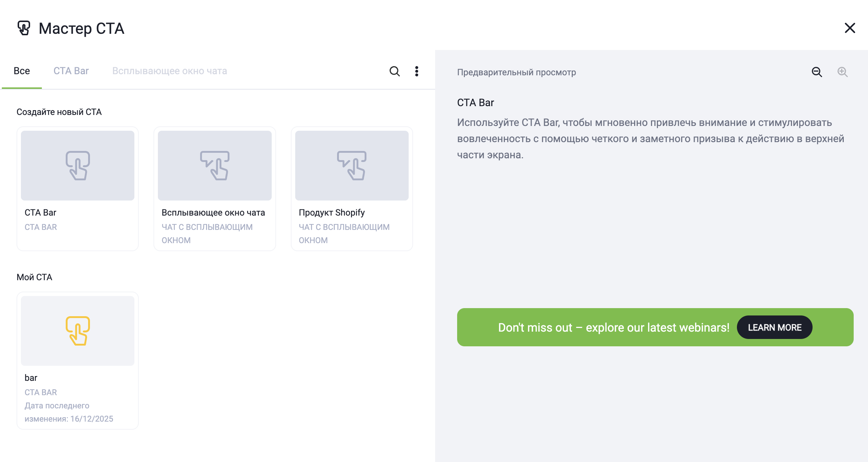Viewport: 868px width, 462px height.
Task: Click the Продукт Shopify template icon
Action: (x=351, y=166)
